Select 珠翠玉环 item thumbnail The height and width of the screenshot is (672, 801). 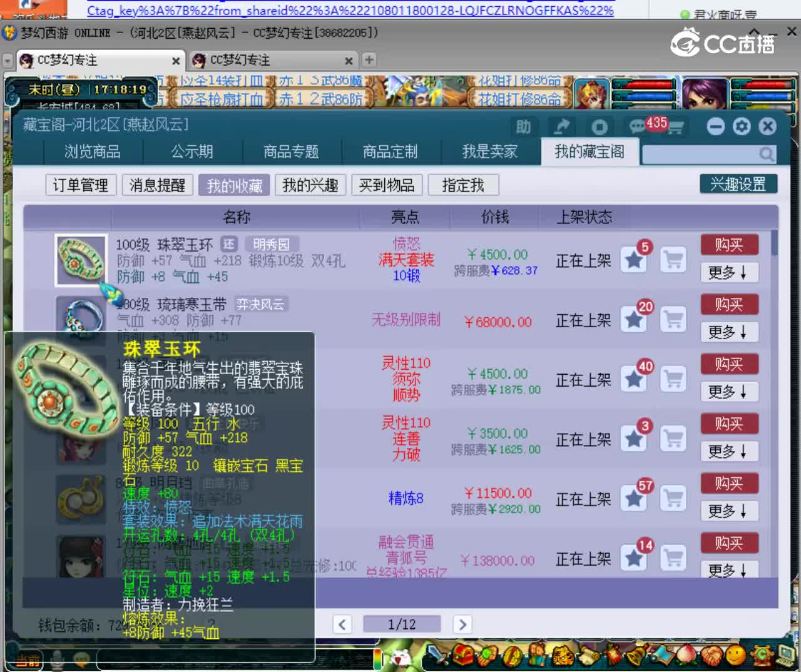(81, 260)
